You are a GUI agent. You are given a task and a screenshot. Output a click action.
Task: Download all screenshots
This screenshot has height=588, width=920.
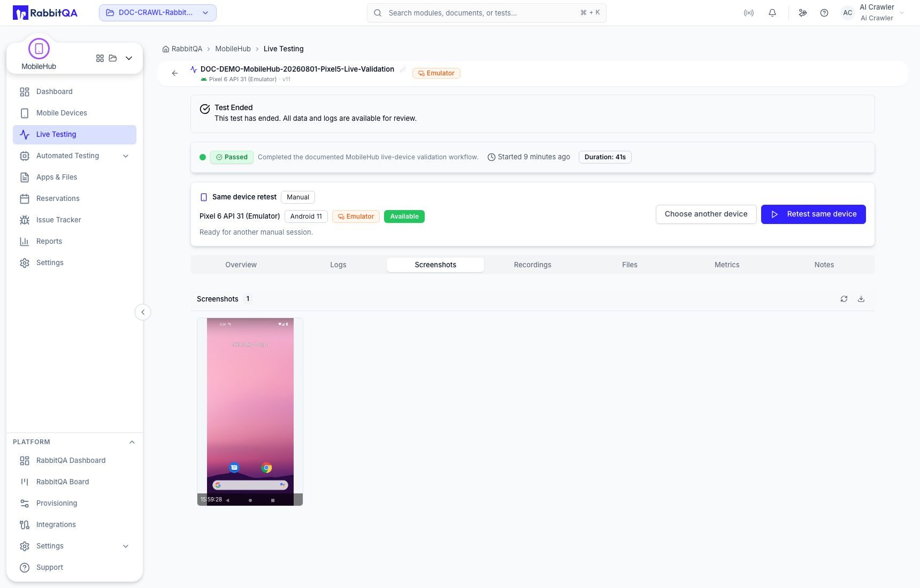861,299
